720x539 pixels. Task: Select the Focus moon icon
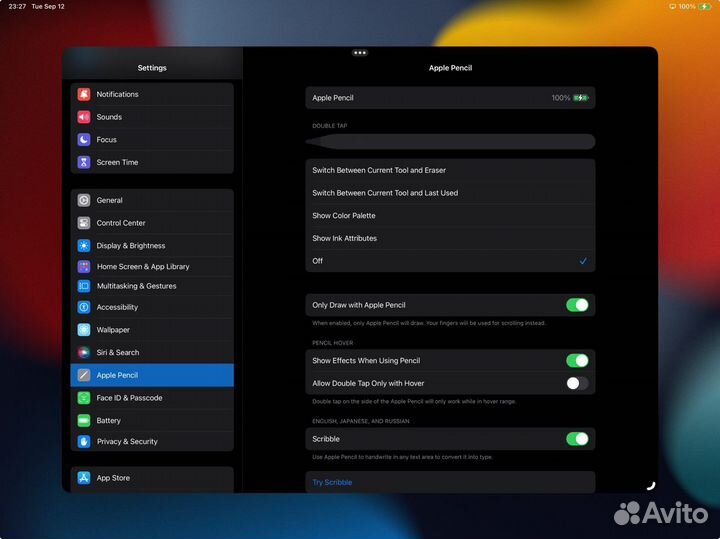[x=84, y=140]
